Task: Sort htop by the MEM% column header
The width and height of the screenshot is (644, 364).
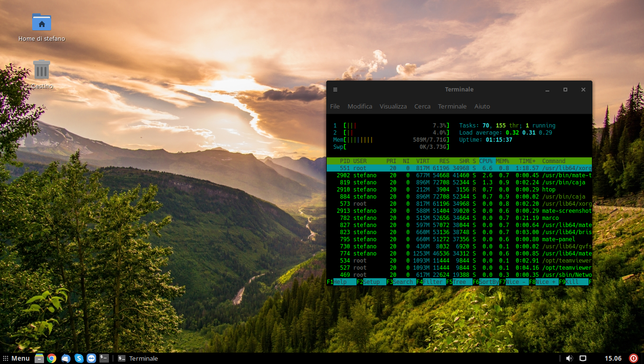Action: (502, 161)
